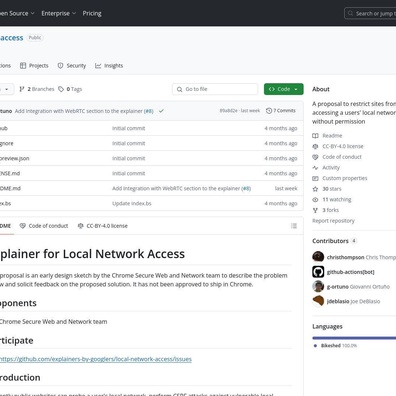Open the Enterprise dropdown menu
This screenshot has height=396, width=396.
pos(58,13)
